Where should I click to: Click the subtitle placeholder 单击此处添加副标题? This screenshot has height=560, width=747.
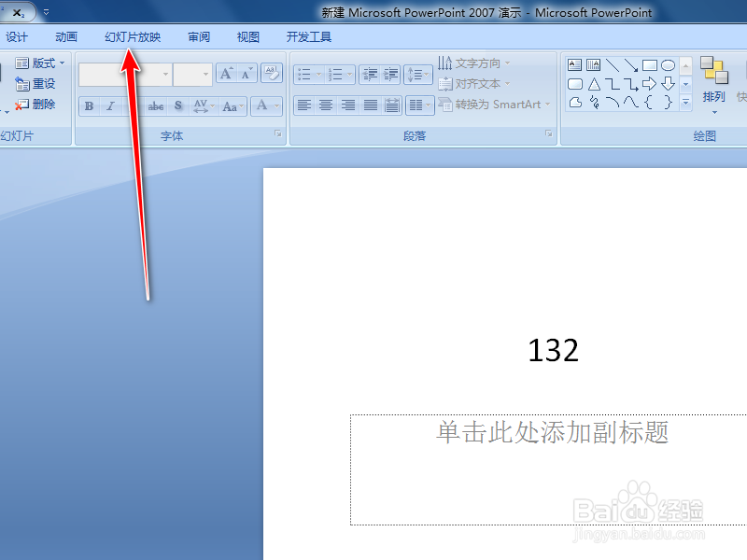point(552,432)
